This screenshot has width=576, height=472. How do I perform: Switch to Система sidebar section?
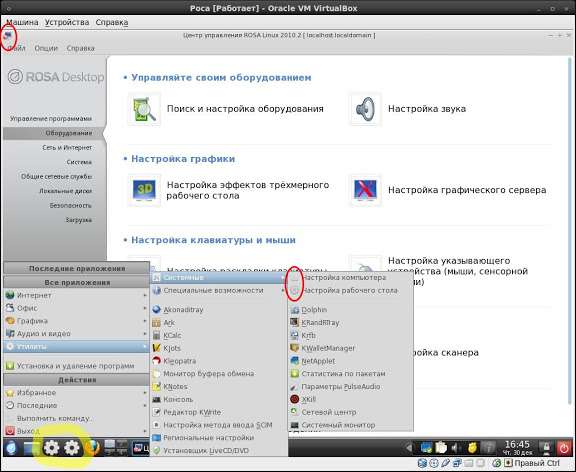(79, 162)
